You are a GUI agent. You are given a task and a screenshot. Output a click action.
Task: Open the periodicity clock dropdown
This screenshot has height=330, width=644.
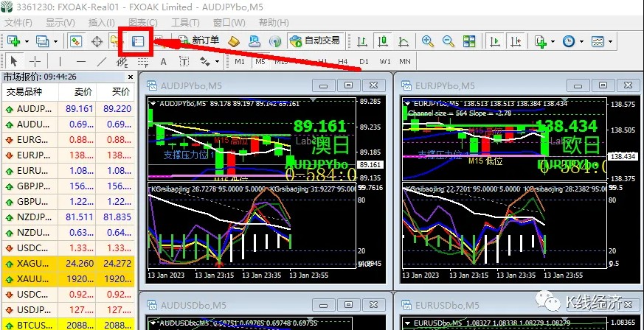581,41
